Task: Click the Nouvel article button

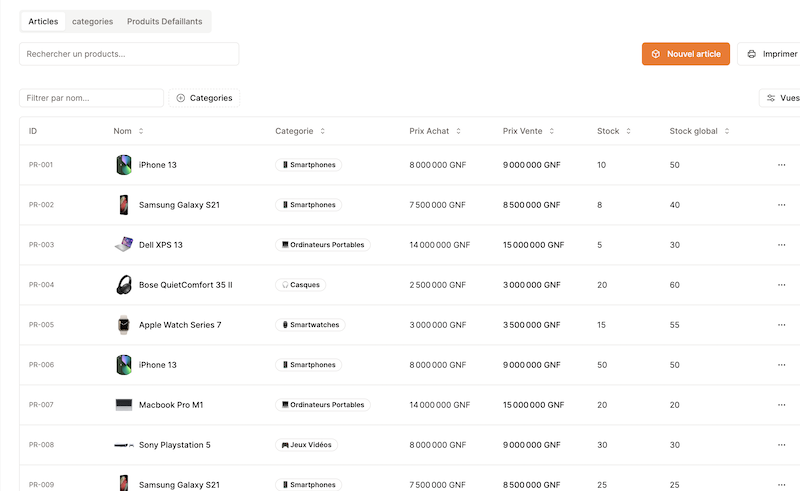Action: pyautogui.click(x=686, y=54)
